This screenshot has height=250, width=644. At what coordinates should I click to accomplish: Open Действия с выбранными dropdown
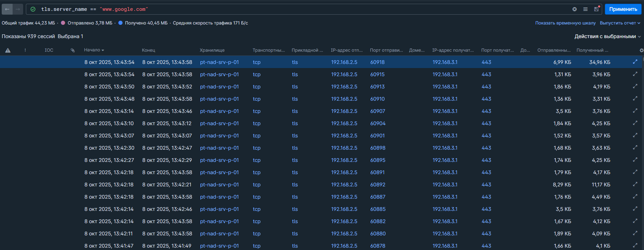point(607,36)
